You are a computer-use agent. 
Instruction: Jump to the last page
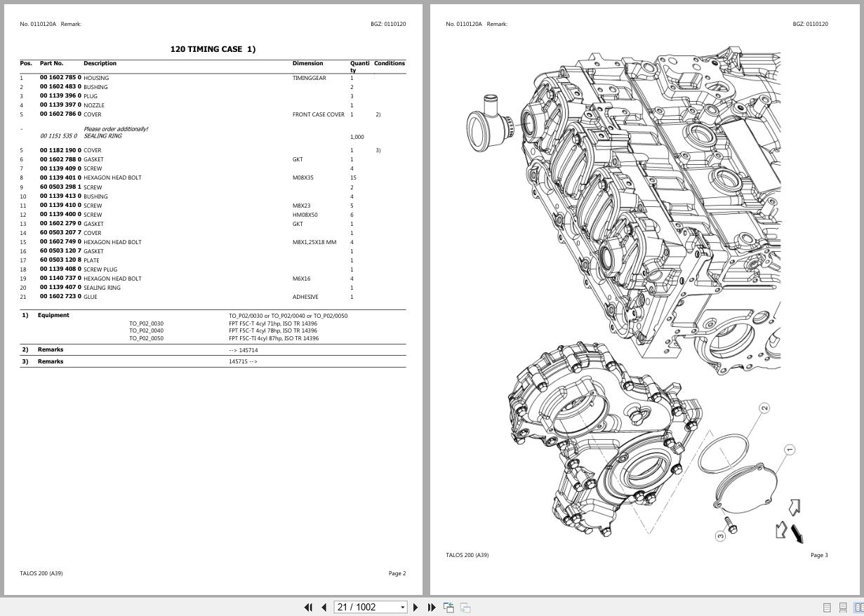tap(432, 608)
